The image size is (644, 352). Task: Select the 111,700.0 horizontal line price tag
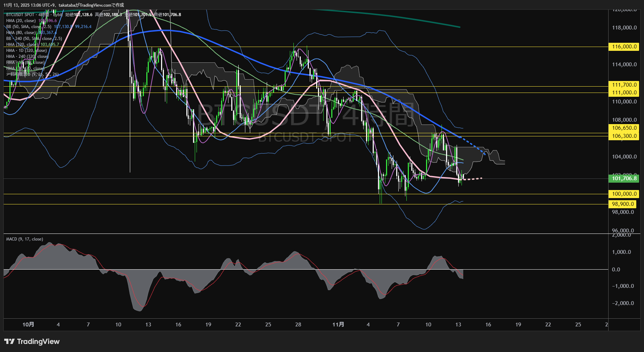coord(624,85)
